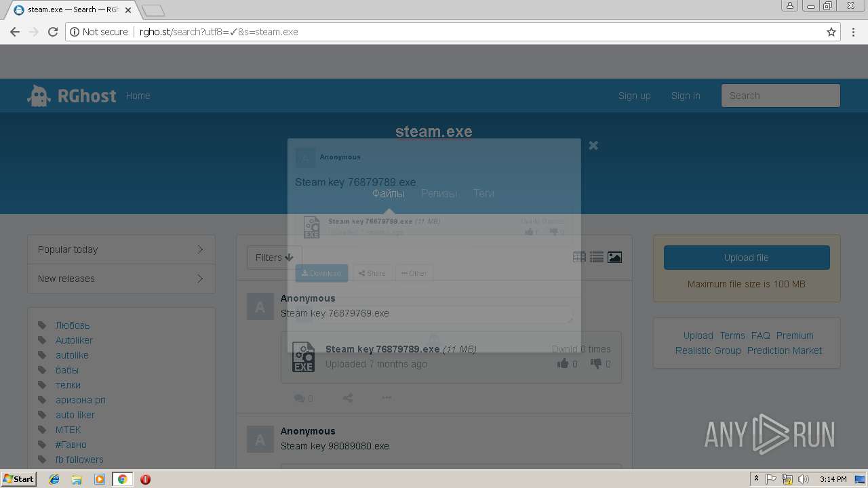Click the steam.exe — Search browser tab
The image size is (868, 488).
(x=72, y=10)
